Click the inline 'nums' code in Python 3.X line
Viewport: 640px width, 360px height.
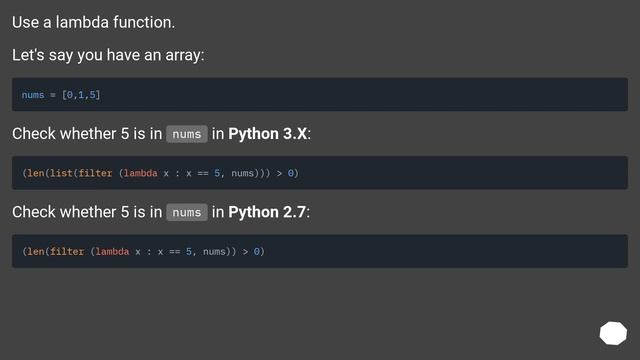187,134
